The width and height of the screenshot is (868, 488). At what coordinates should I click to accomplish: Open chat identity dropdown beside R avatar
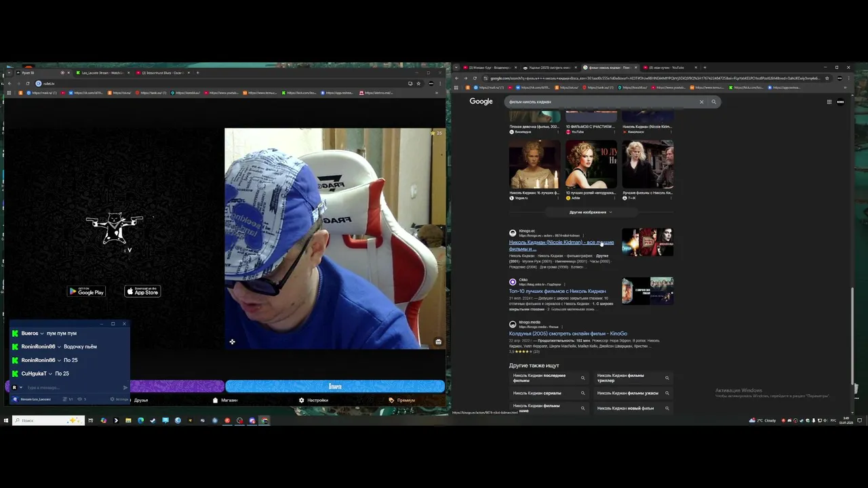[21, 388]
